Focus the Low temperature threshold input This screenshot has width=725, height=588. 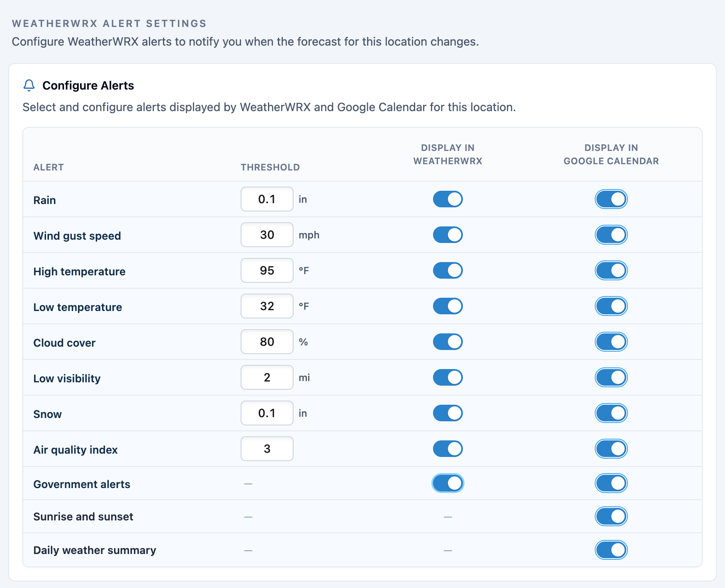[x=267, y=306]
